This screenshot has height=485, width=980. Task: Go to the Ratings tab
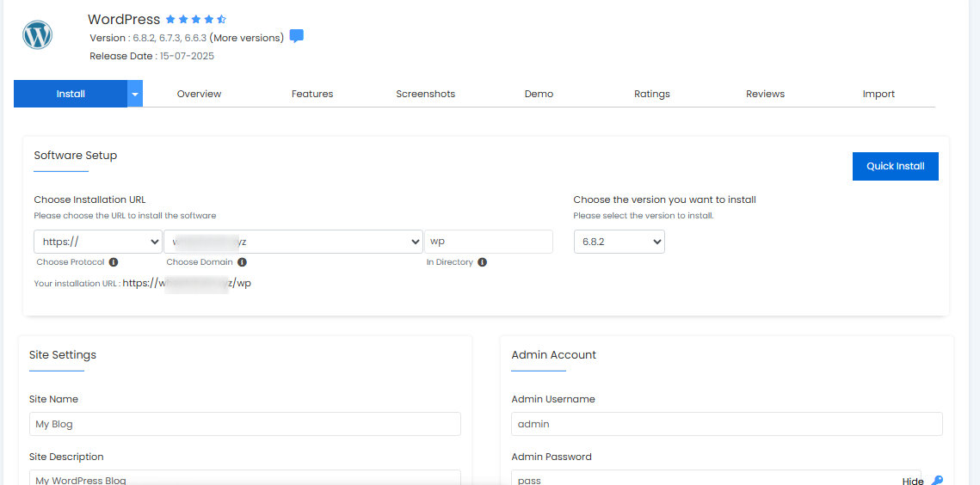(x=652, y=94)
